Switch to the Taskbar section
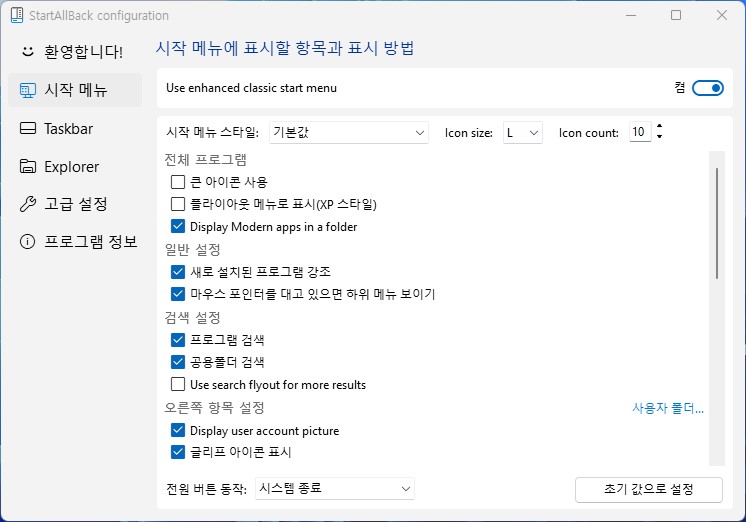This screenshot has width=746, height=522. [x=75, y=128]
